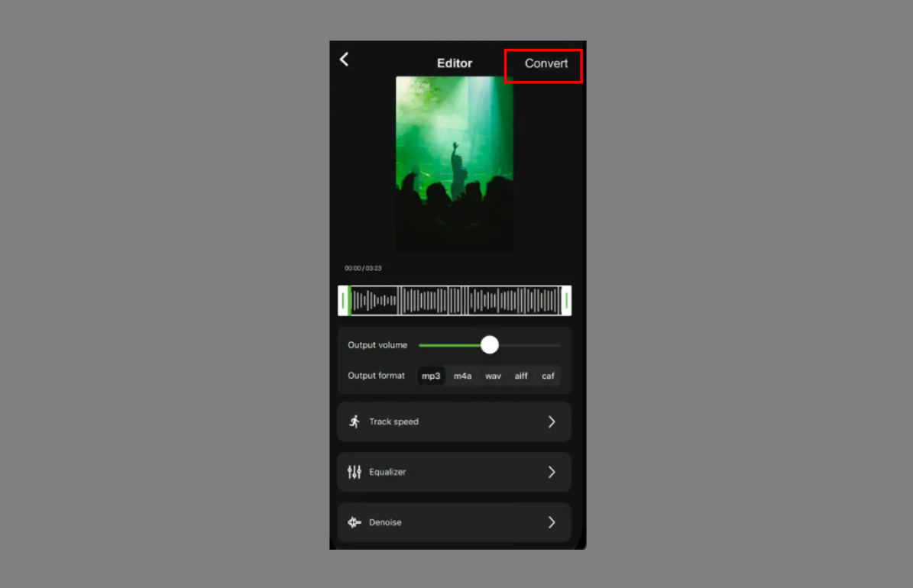Open the Denoise settings row

[454, 522]
